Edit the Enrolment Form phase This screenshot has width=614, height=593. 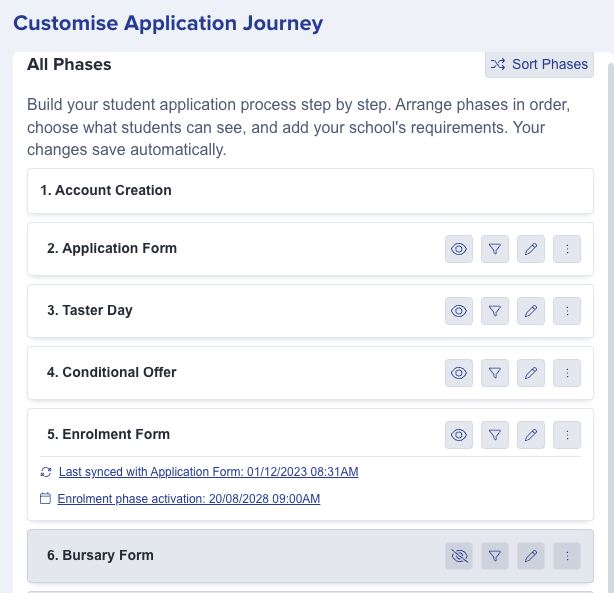(x=531, y=435)
